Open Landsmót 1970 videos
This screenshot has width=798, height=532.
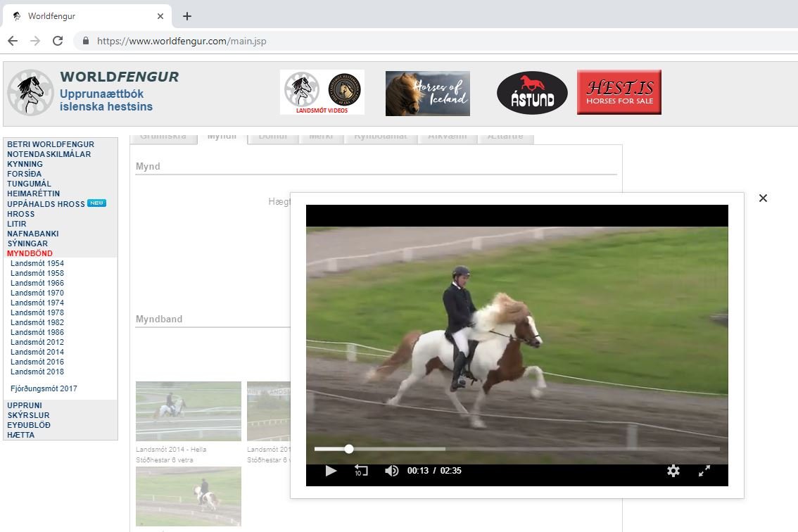point(37,293)
